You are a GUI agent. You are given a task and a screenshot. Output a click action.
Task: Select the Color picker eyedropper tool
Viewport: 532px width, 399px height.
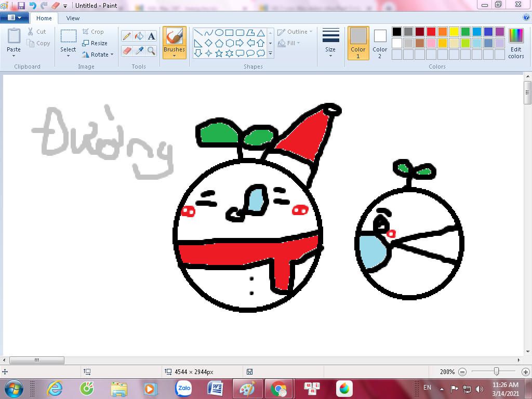click(139, 51)
